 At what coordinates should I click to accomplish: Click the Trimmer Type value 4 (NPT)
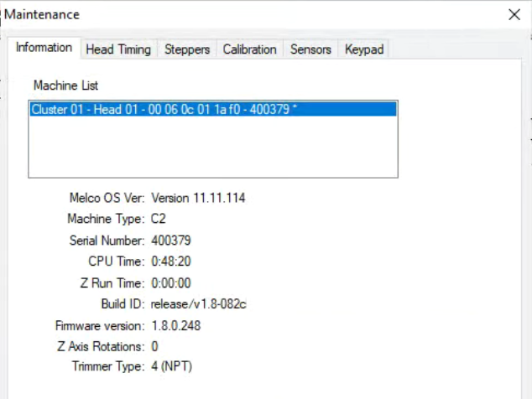172,366
